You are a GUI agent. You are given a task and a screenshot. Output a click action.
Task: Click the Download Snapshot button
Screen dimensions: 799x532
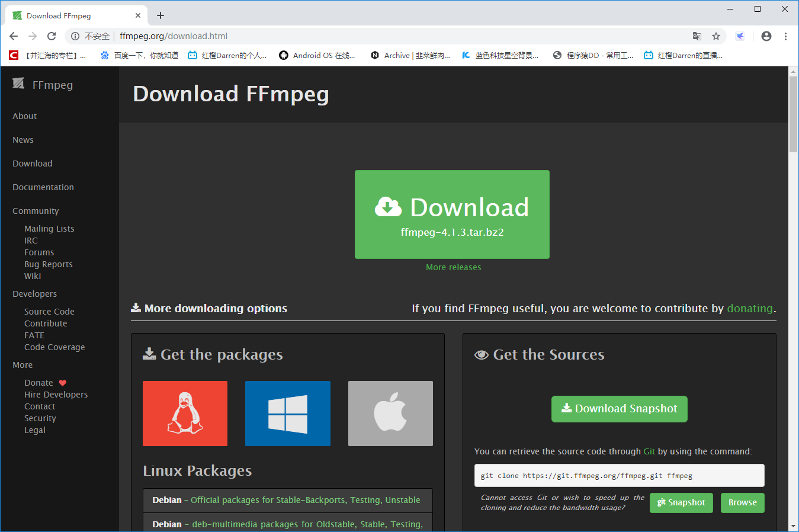[x=619, y=409]
